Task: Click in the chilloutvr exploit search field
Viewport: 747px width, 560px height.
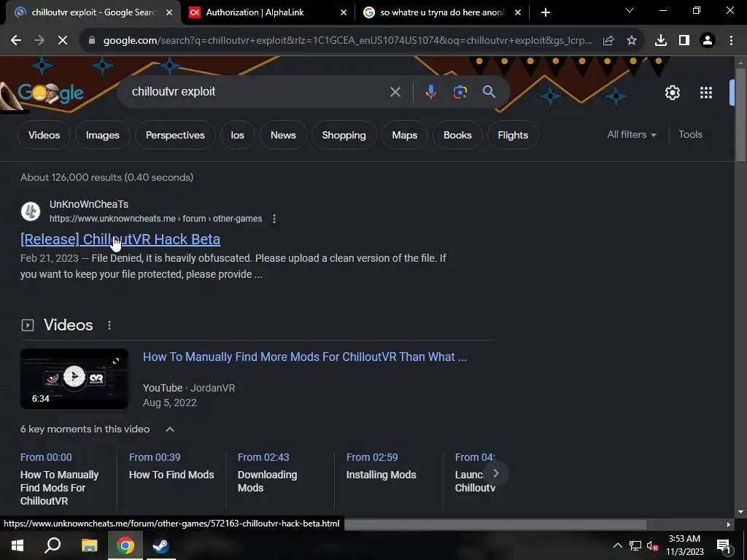Action: coord(258,92)
